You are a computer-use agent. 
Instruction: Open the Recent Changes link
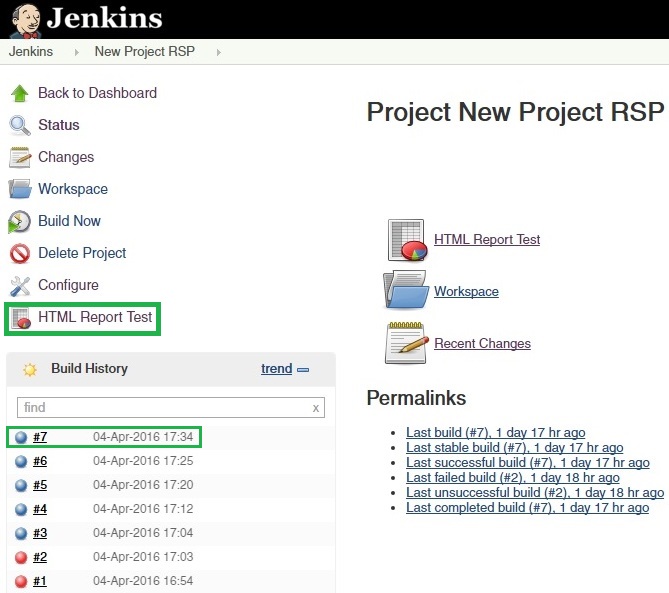pyautogui.click(x=482, y=343)
